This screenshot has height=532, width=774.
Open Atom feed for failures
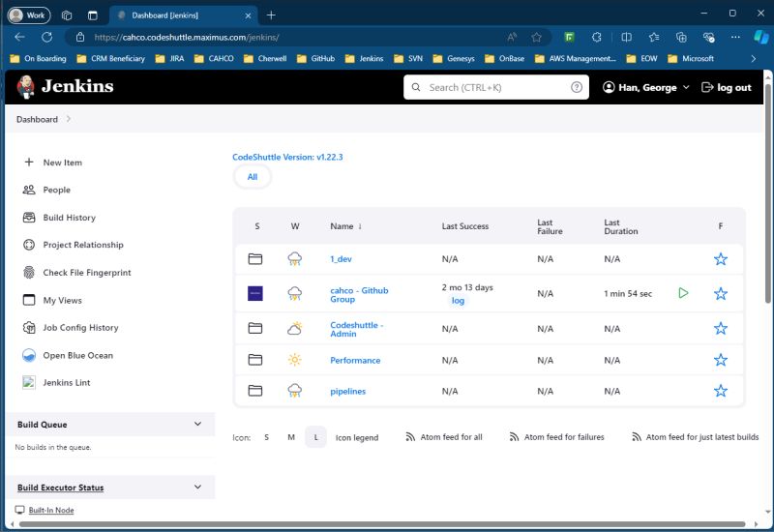coord(556,437)
